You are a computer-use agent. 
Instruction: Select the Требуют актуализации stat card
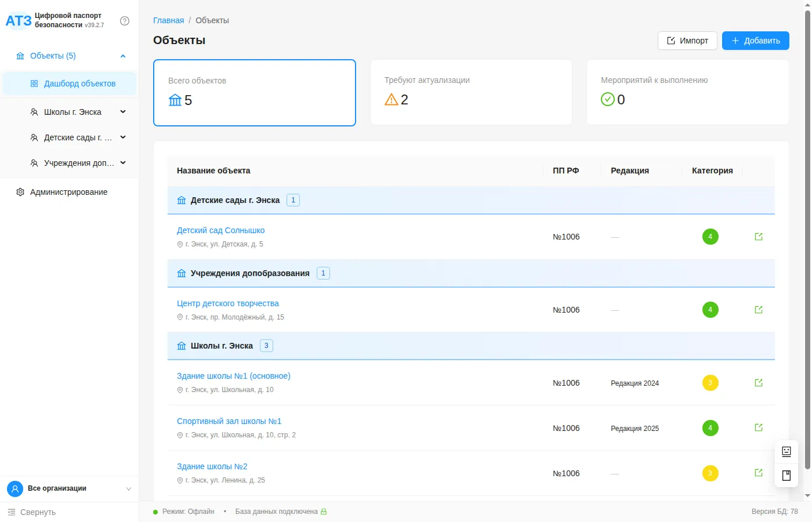click(x=471, y=92)
